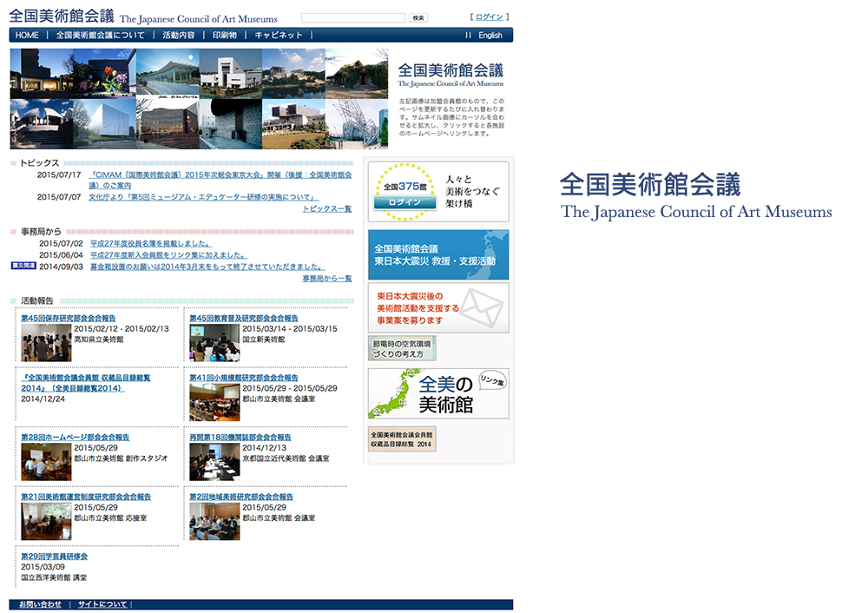Open 第28回ホームページ部会会合報告 link
Screen dimensions: 868x613
(76, 438)
